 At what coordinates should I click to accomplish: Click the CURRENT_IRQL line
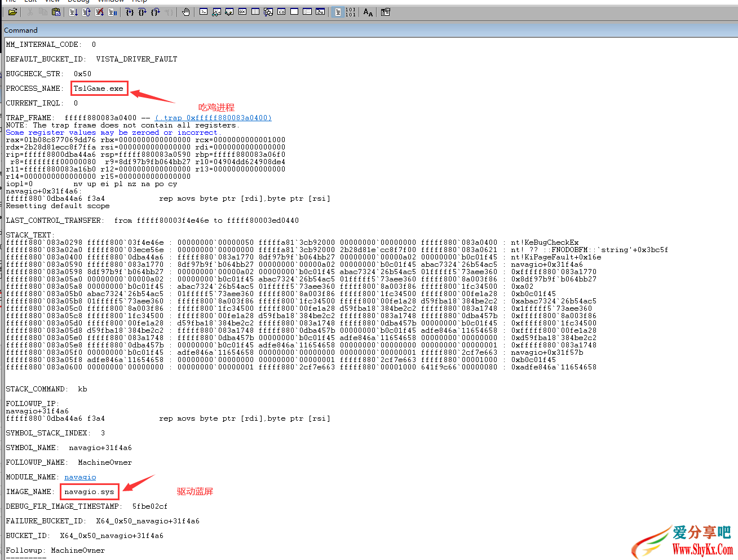point(42,103)
